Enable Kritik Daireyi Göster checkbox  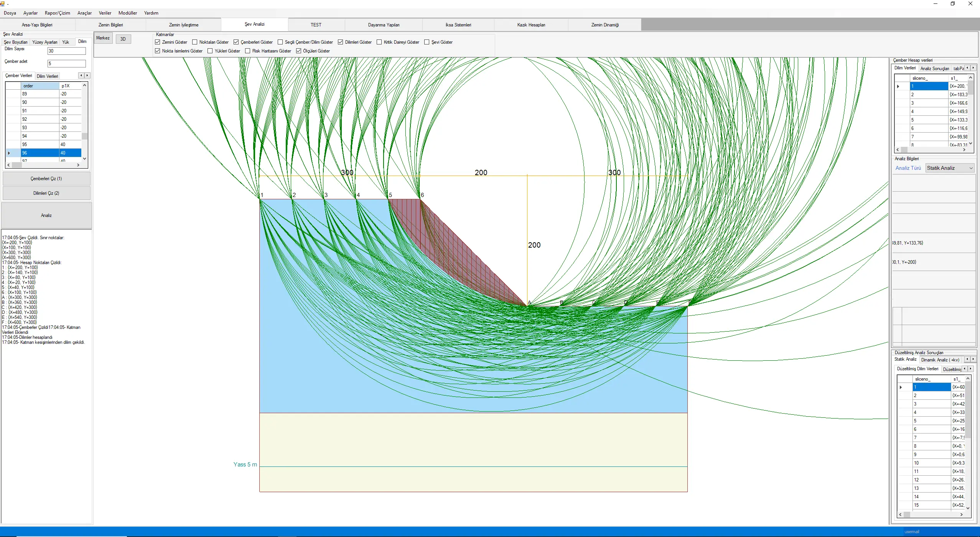(379, 42)
